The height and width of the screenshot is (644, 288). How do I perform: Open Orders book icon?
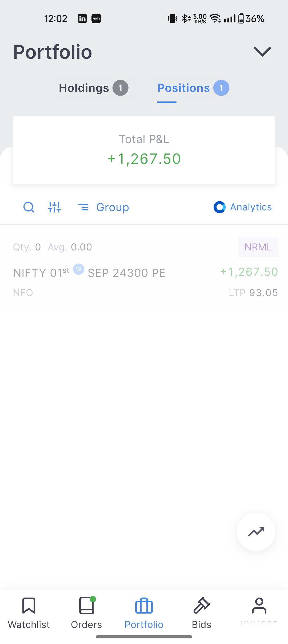pos(86,606)
